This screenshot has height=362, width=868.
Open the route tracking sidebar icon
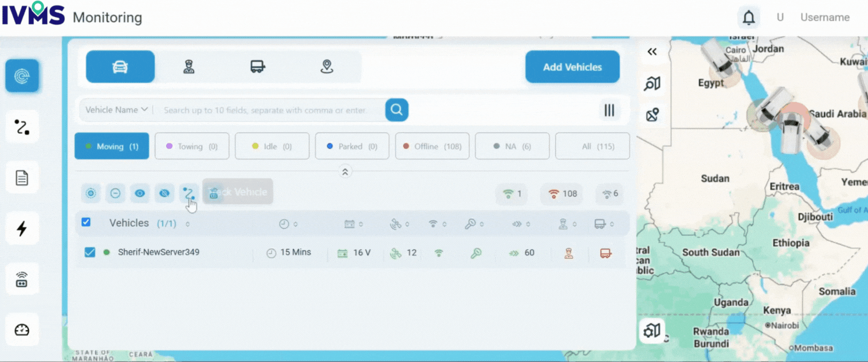click(22, 127)
